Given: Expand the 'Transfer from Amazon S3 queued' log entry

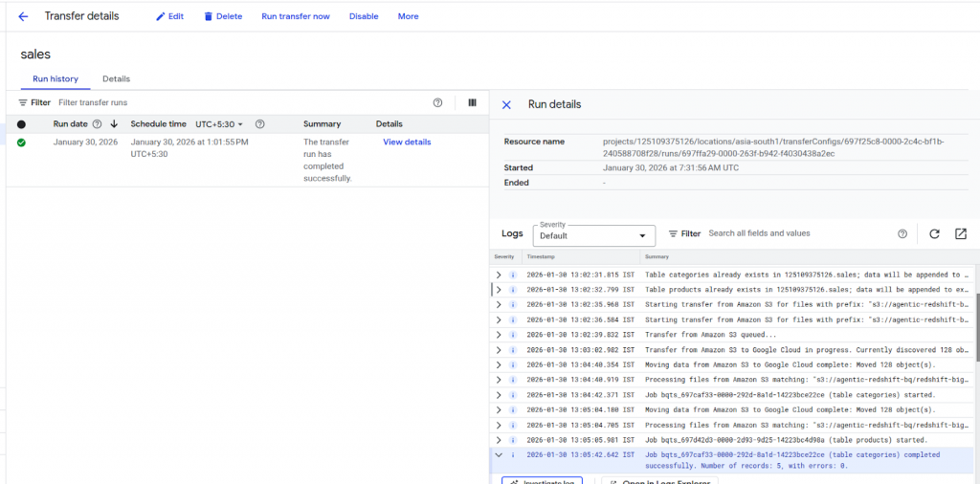Looking at the screenshot, I should (x=499, y=335).
